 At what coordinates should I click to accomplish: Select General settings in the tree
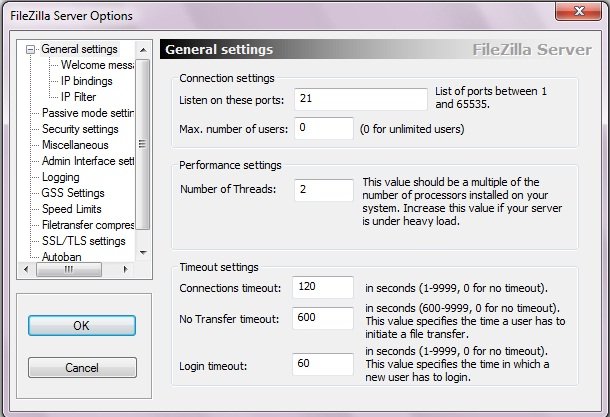coord(79,49)
